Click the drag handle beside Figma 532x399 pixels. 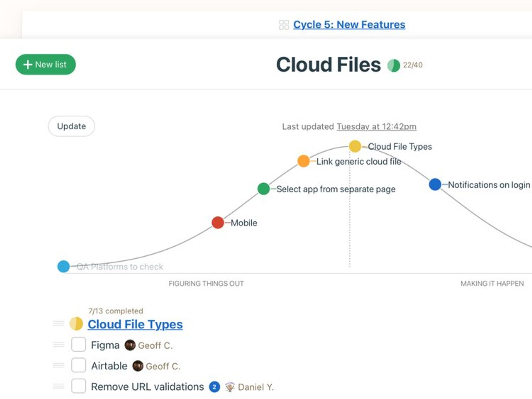(x=59, y=345)
